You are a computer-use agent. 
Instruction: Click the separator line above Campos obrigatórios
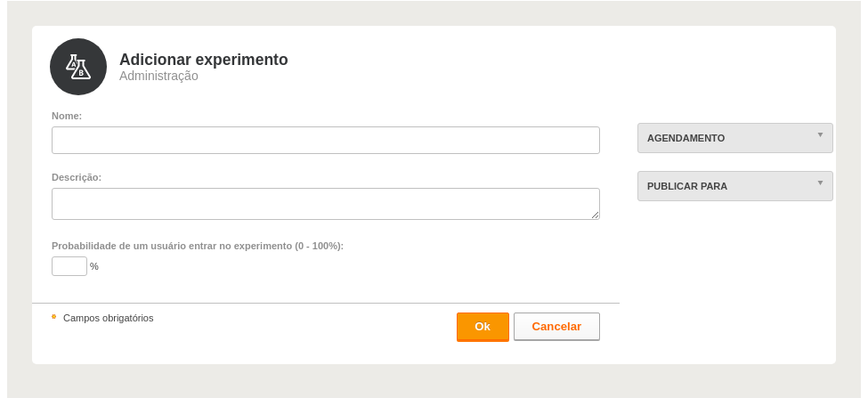(326, 303)
